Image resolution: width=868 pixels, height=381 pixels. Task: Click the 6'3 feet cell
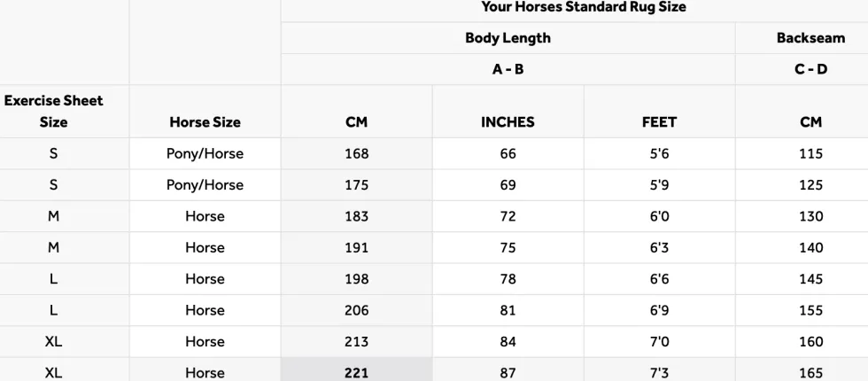(659, 247)
